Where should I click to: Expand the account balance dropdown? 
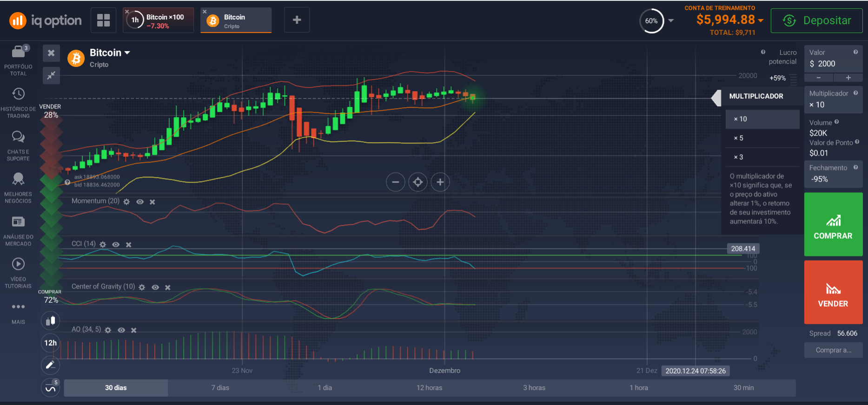[761, 20]
